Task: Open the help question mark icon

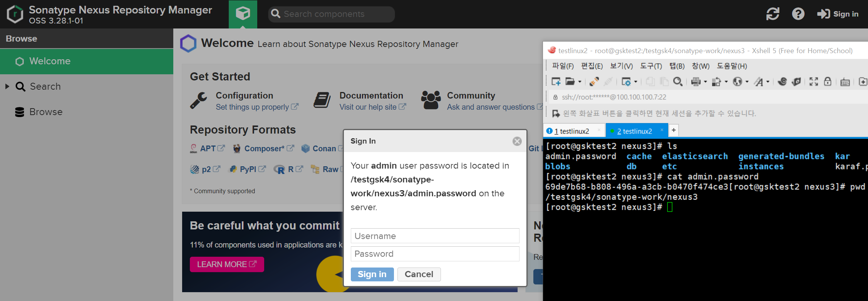Action: [798, 14]
